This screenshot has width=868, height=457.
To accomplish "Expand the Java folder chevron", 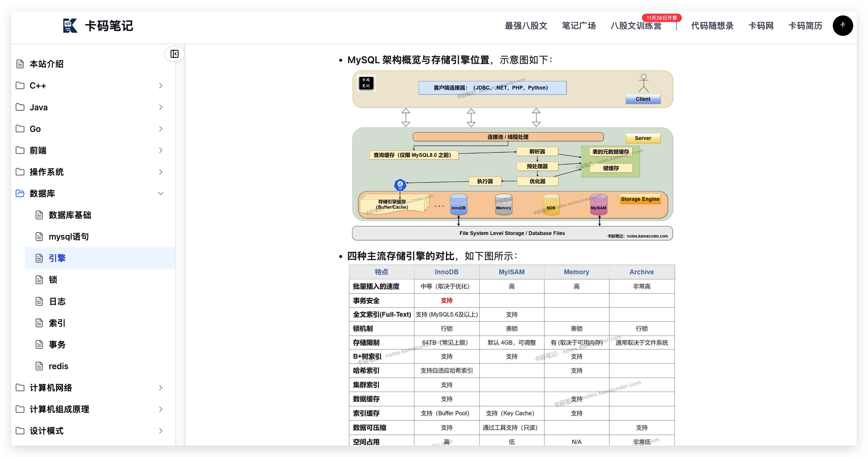I will click(161, 107).
